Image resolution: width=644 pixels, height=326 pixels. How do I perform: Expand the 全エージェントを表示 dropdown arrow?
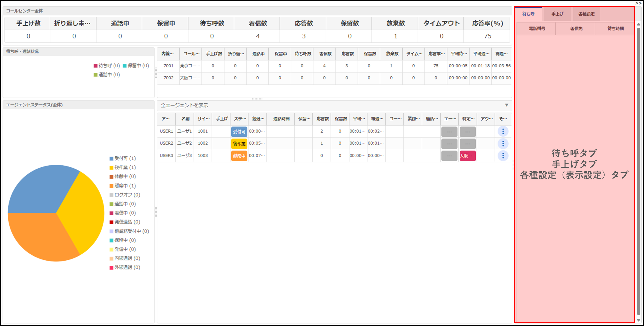(x=506, y=105)
